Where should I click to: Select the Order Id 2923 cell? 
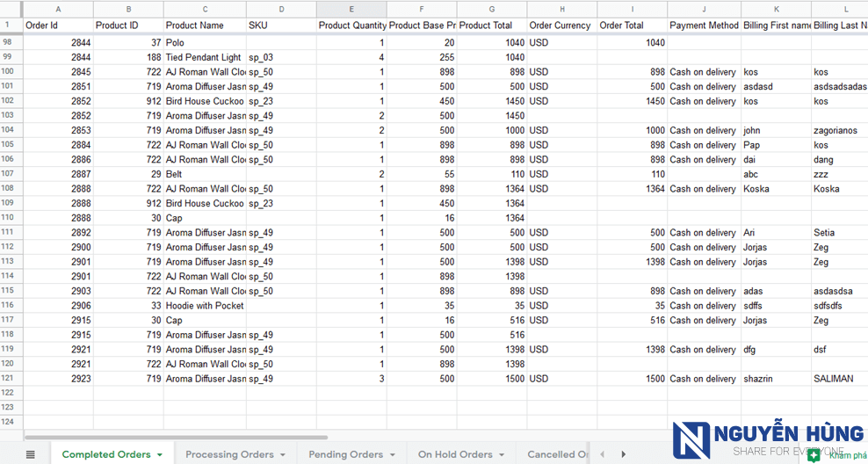tap(58, 379)
